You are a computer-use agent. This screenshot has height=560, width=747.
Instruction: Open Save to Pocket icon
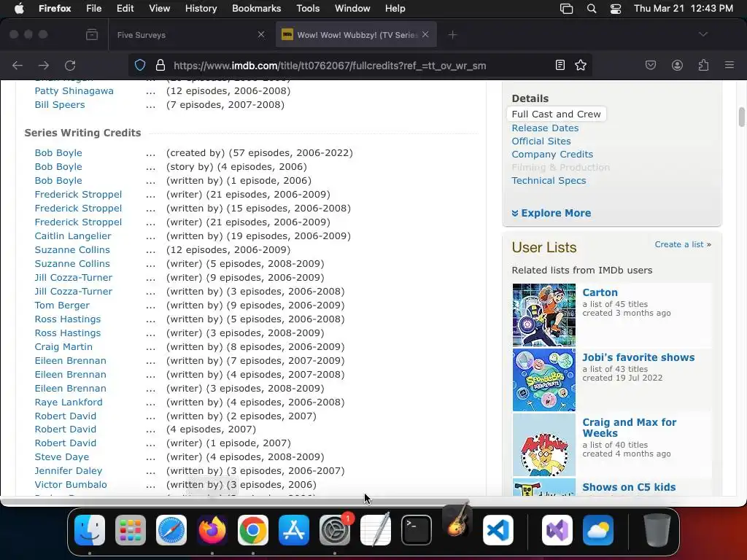point(650,65)
